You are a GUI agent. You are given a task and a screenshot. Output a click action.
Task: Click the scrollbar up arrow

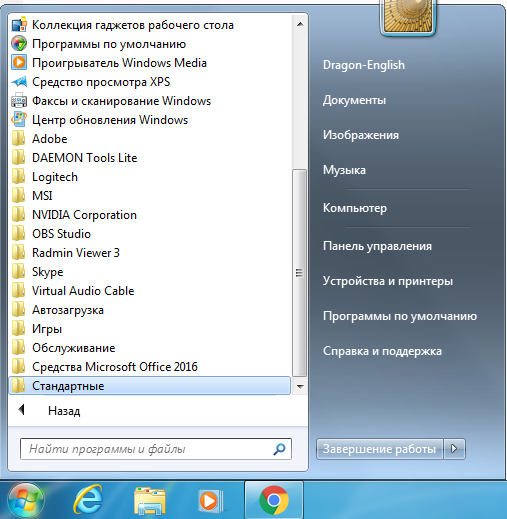coord(300,24)
